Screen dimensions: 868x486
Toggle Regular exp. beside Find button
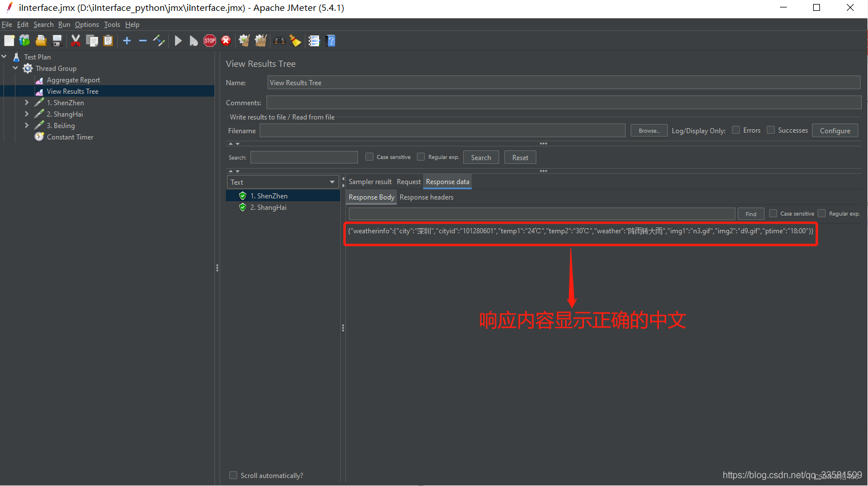[822, 213]
